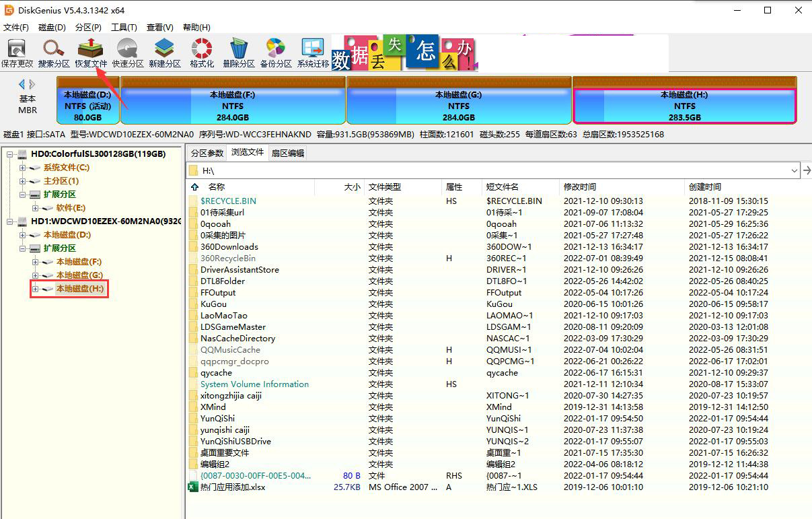Click the HD0 disk drive icon
This screenshot has height=519, width=812.
pos(23,154)
